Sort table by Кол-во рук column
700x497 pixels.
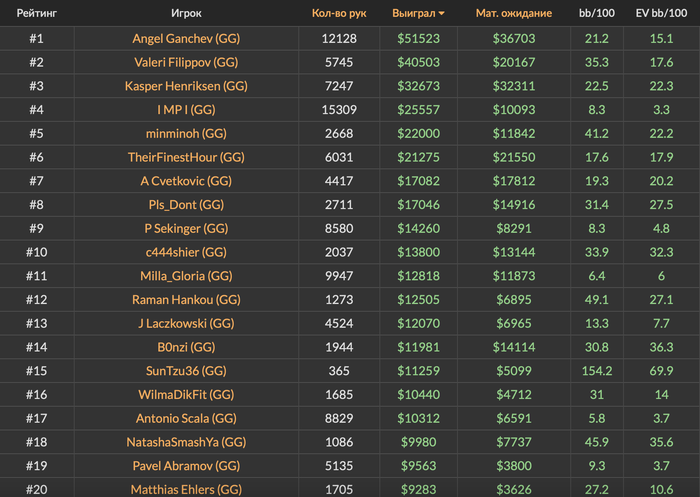(339, 13)
